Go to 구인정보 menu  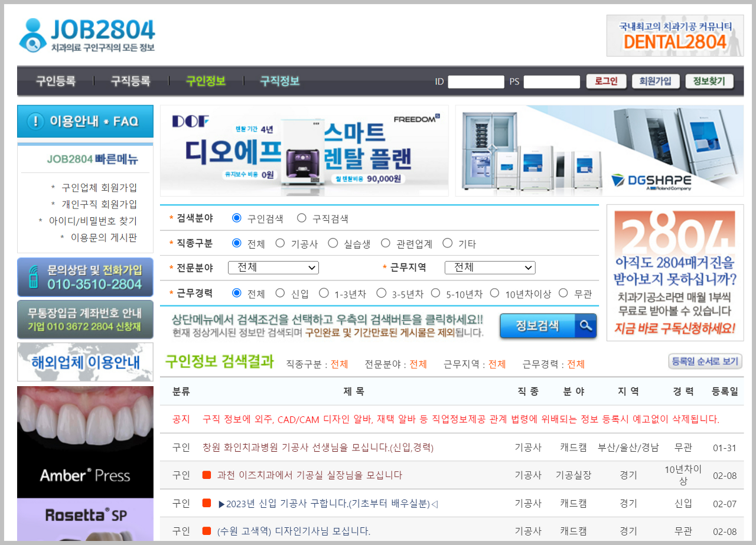coord(206,81)
